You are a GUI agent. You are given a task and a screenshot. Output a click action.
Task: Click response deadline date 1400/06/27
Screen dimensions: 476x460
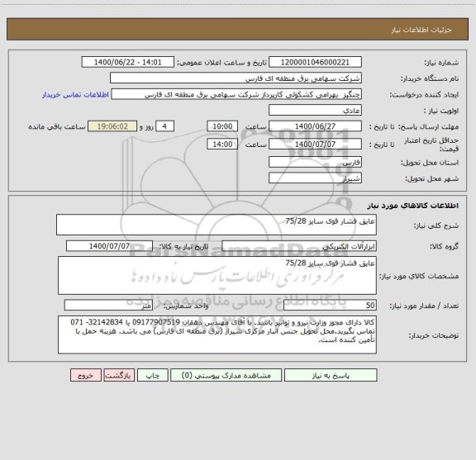[315, 126]
